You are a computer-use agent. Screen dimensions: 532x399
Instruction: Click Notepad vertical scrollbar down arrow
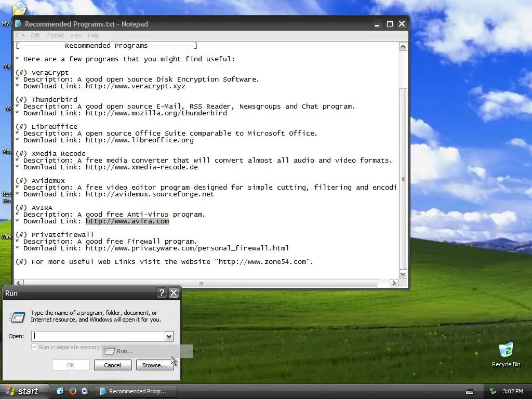(x=403, y=274)
